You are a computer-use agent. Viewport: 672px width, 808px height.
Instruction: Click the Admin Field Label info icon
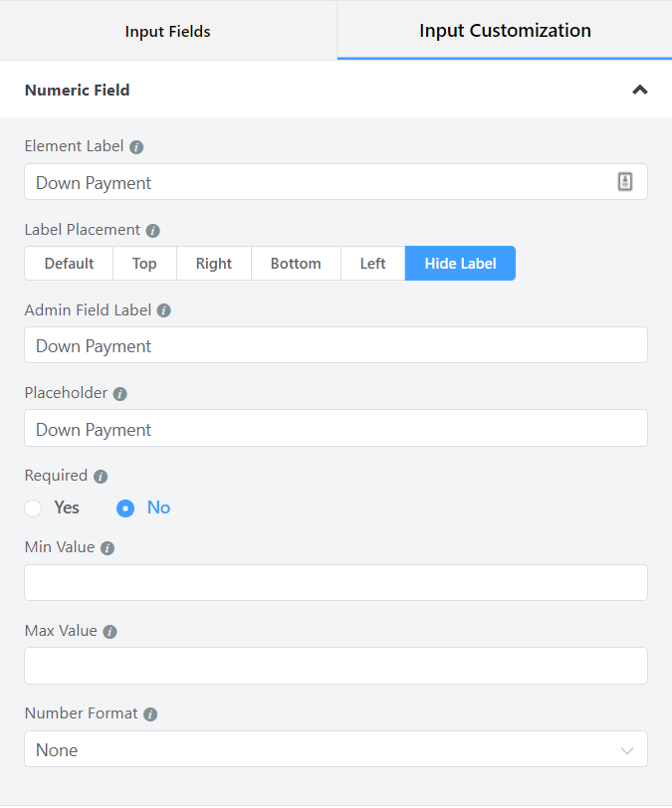[x=164, y=310]
